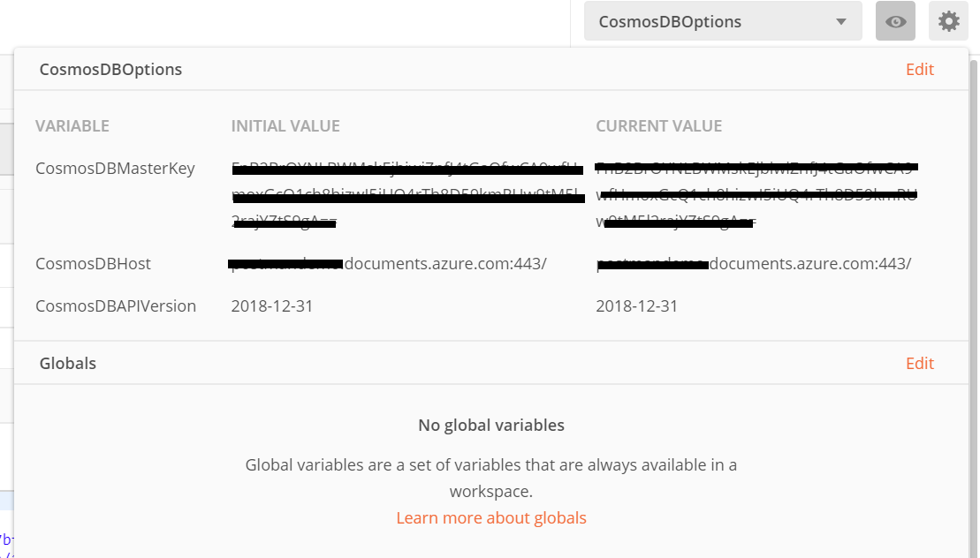Click the CosmosDBAPIVersion current value 2018-12-31
The image size is (980, 558).
[x=636, y=305]
